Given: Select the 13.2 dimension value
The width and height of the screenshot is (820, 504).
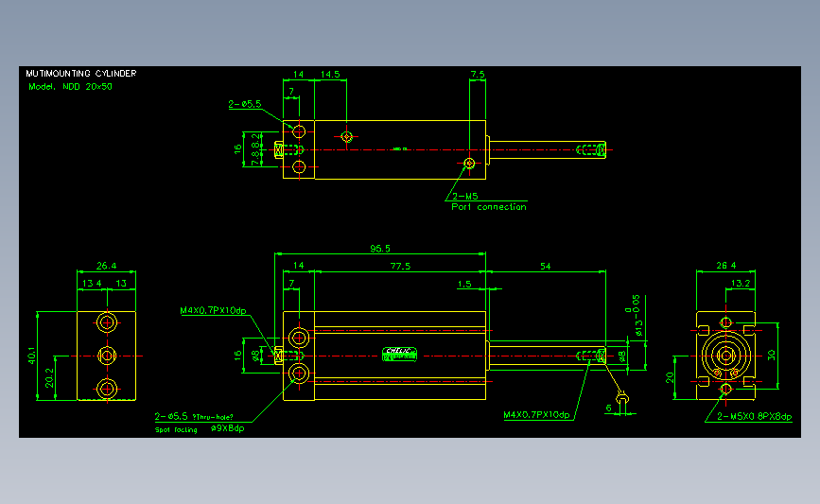Looking at the screenshot, I should pyautogui.click(x=740, y=284).
